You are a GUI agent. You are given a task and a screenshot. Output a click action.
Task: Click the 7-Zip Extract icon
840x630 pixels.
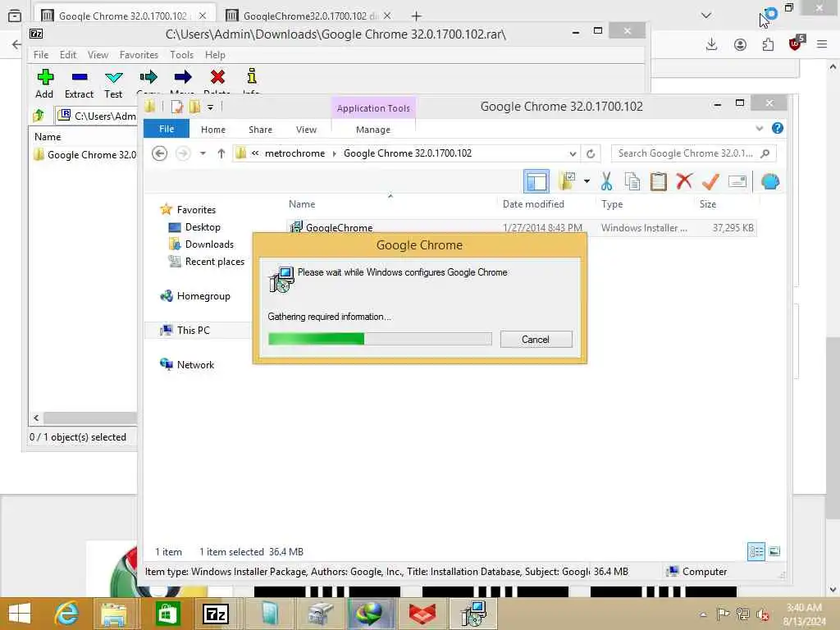(x=80, y=77)
